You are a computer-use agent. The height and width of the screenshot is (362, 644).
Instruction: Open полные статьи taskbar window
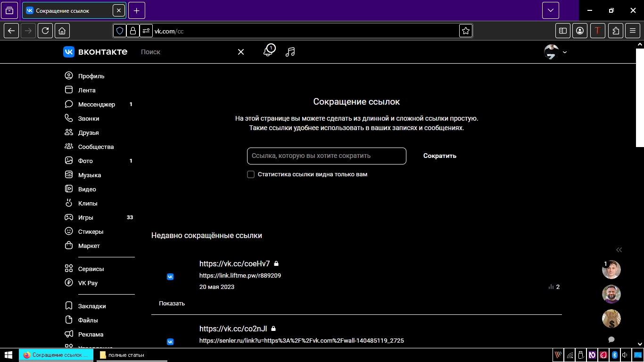coord(132,355)
